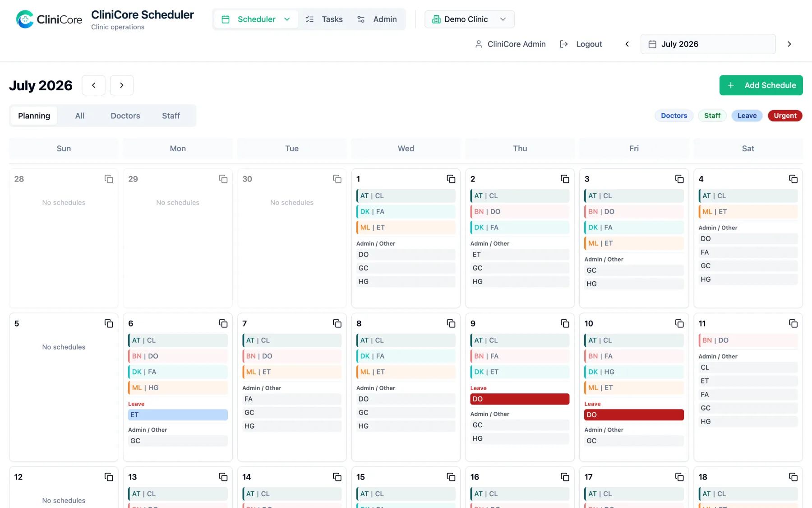Image resolution: width=812 pixels, height=508 pixels.
Task: Copy schedule icon on day 18
Action: (x=793, y=477)
